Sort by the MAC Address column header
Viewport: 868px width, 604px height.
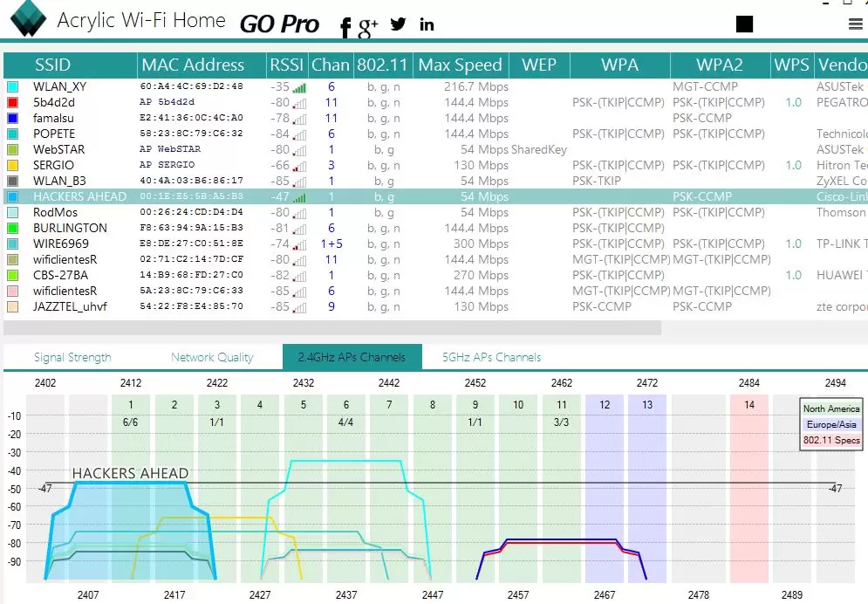202,65
